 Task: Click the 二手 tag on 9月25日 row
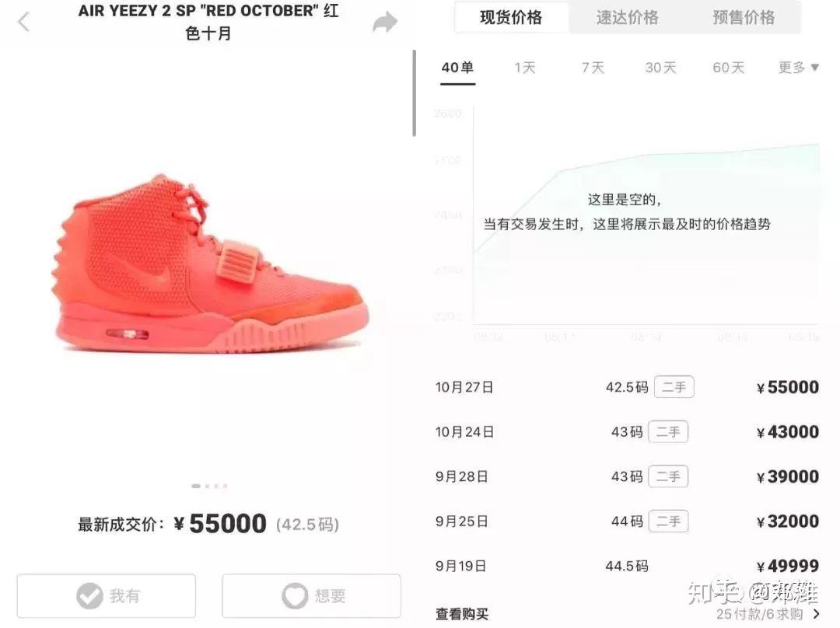coord(668,521)
